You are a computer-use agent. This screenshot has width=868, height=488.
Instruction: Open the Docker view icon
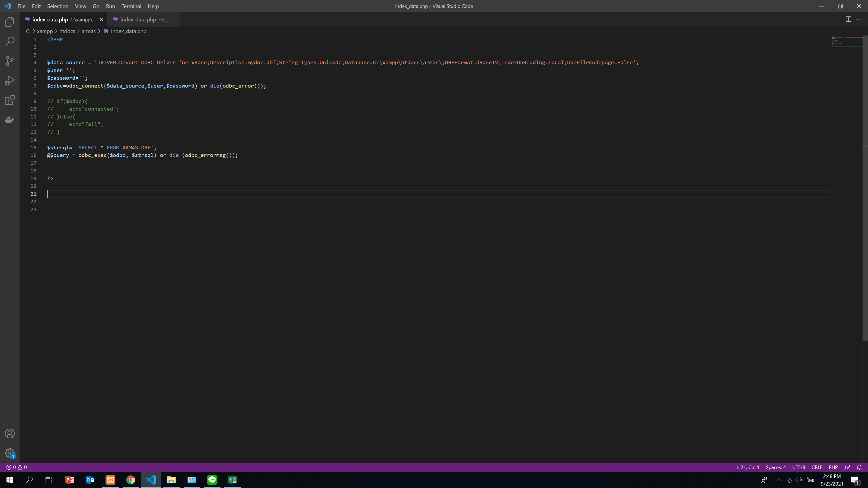click(10, 120)
